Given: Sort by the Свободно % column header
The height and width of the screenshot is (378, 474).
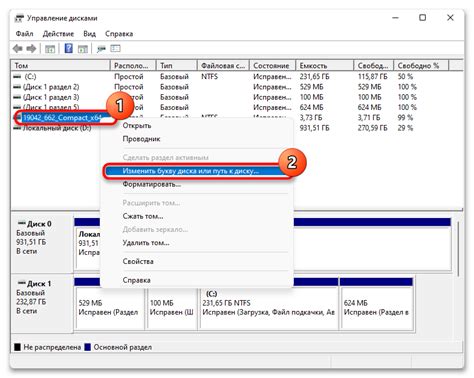Looking at the screenshot, I should (421, 66).
